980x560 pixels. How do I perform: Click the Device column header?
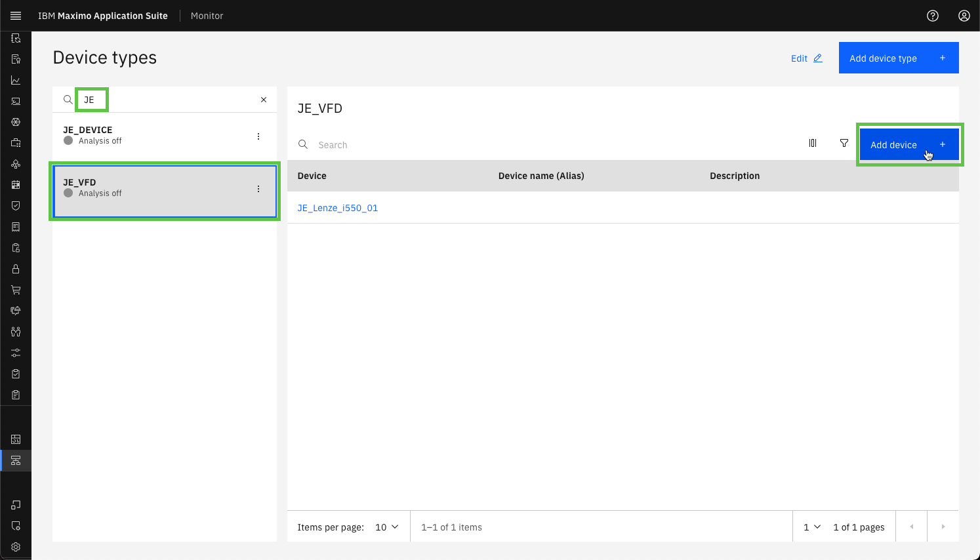pos(312,176)
